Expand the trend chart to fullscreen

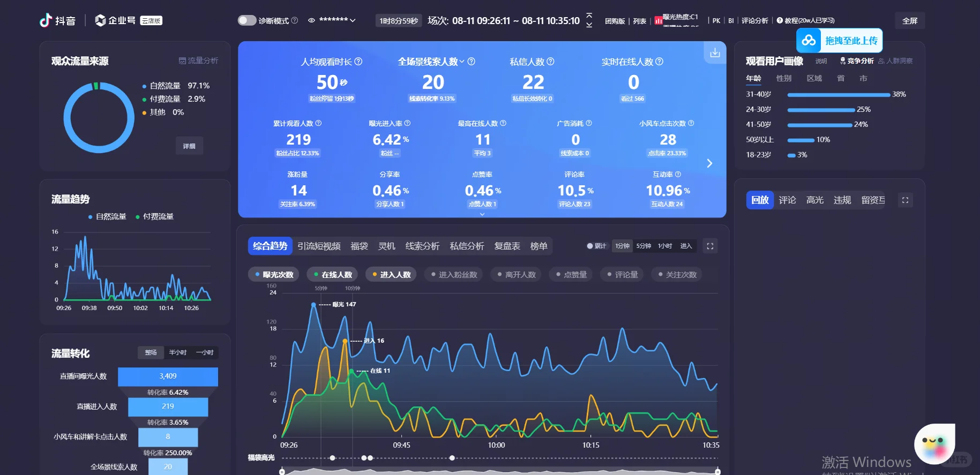click(710, 246)
